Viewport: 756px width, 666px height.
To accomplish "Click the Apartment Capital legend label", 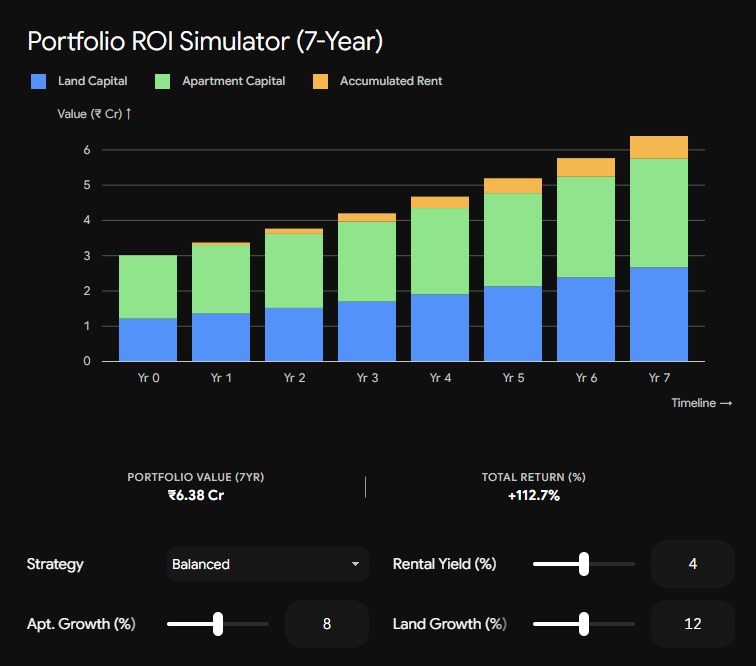I will [x=233, y=81].
